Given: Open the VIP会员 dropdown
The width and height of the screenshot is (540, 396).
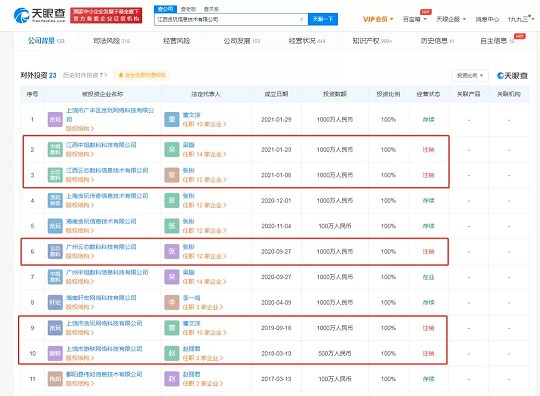Looking at the screenshot, I should (x=378, y=19).
